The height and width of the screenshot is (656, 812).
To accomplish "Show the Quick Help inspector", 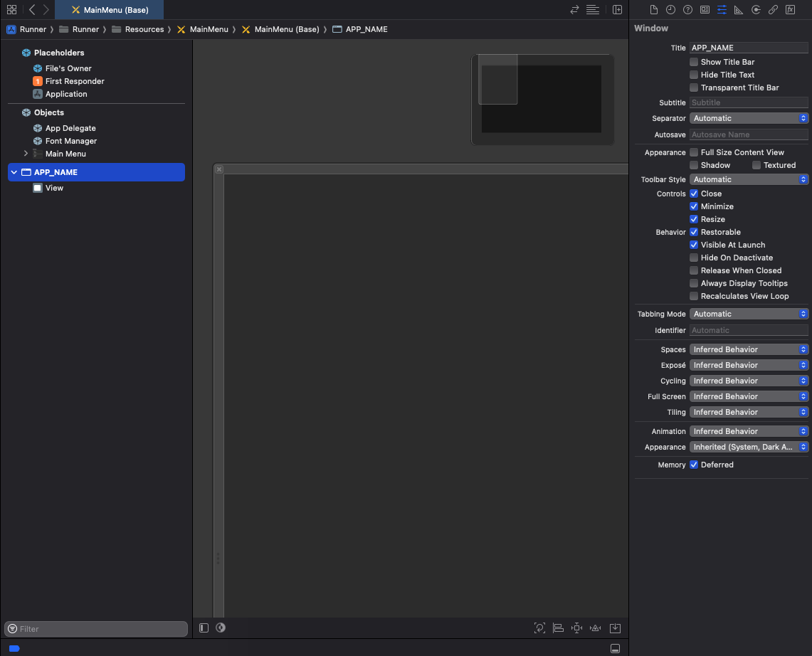I will (x=687, y=10).
